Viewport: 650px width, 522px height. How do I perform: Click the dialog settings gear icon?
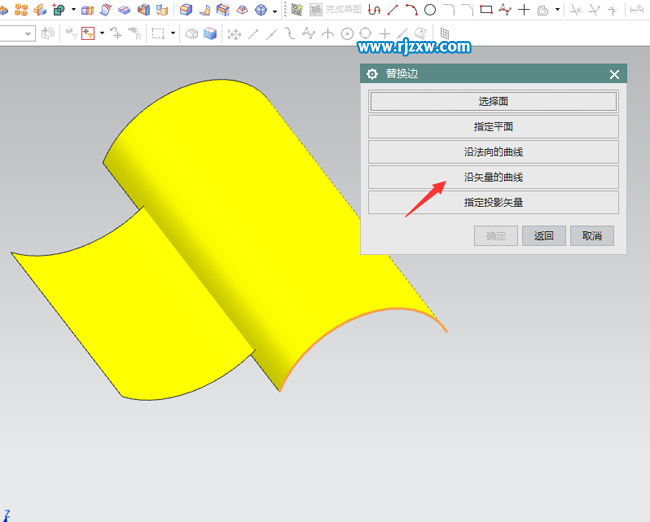point(372,74)
